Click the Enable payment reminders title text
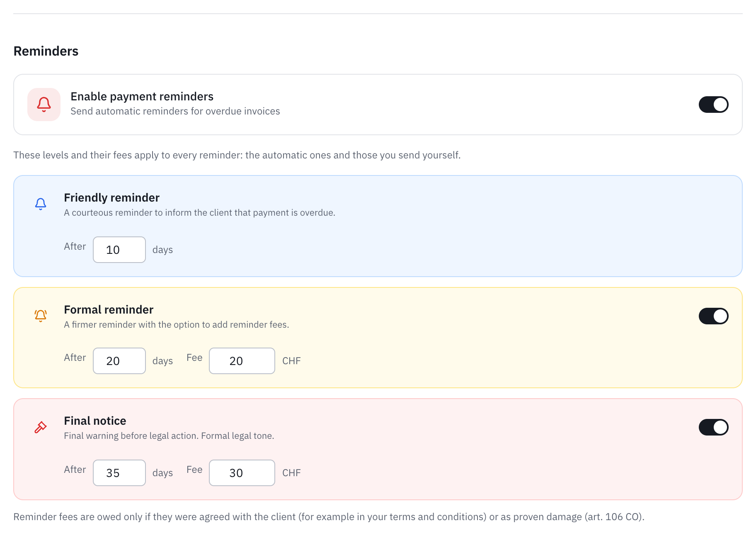Screen dimensions: 756x550 pos(142,96)
